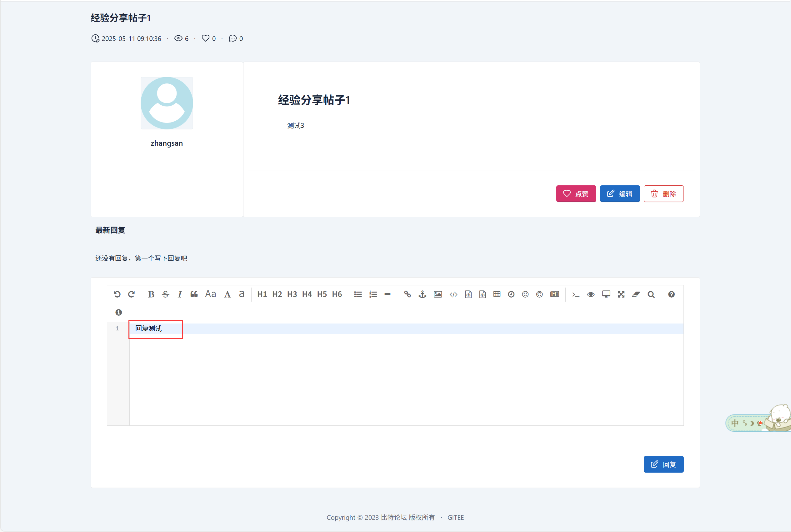The image size is (791, 532).
Task: Insert inline code with </> icon
Action: tap(453, 294)
